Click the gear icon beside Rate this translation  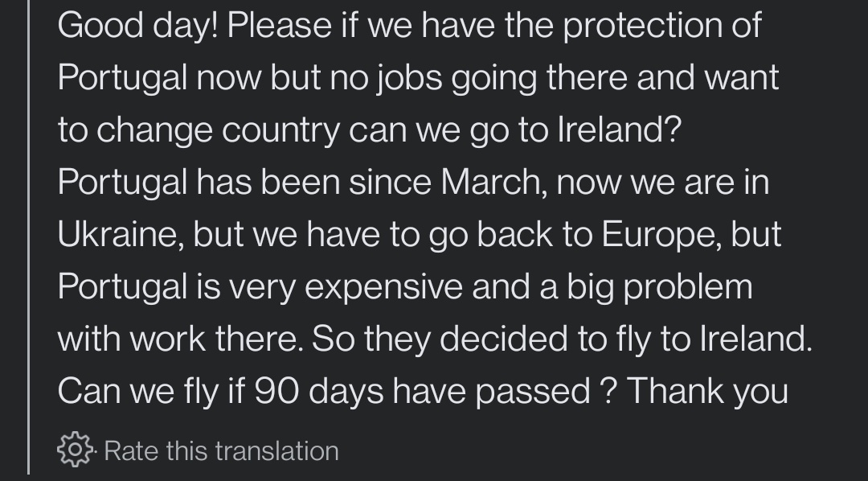(x=75, y=450)
